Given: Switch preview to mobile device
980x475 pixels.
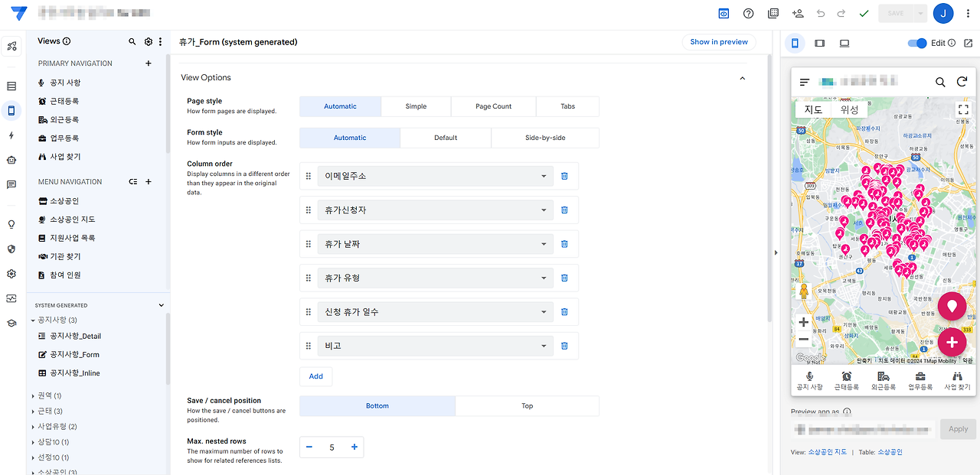Looking at the screenshot, I should (795, 44).
